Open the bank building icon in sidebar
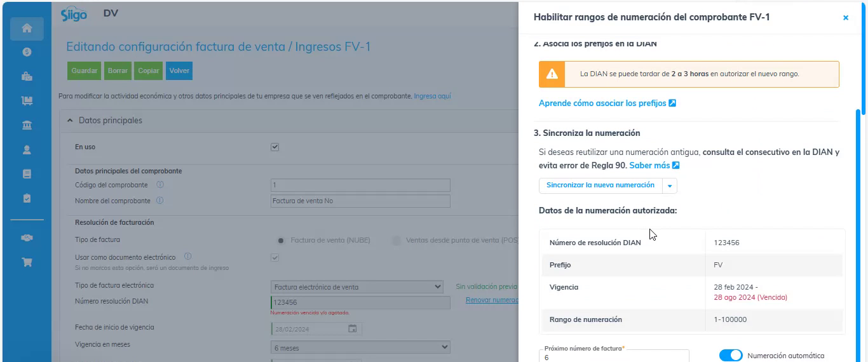This screenshot has height=362, width=868. tap(27, 125)
